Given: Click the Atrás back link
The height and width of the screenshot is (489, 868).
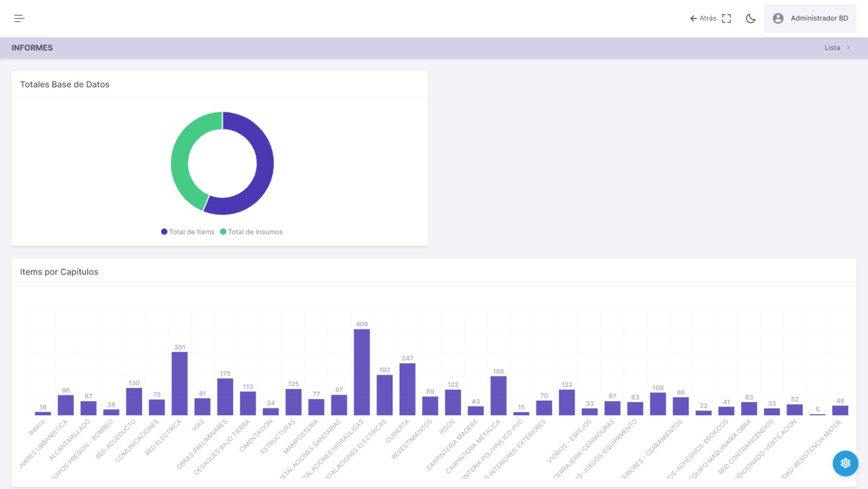Looking at the screenshot, I should coord(707,18).
